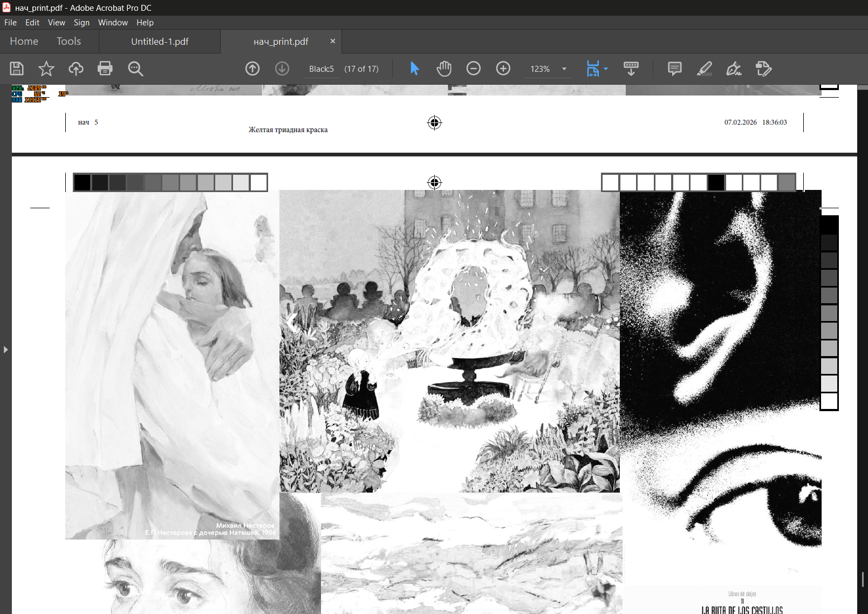Upload the file to cloud storage

(76, 69)
